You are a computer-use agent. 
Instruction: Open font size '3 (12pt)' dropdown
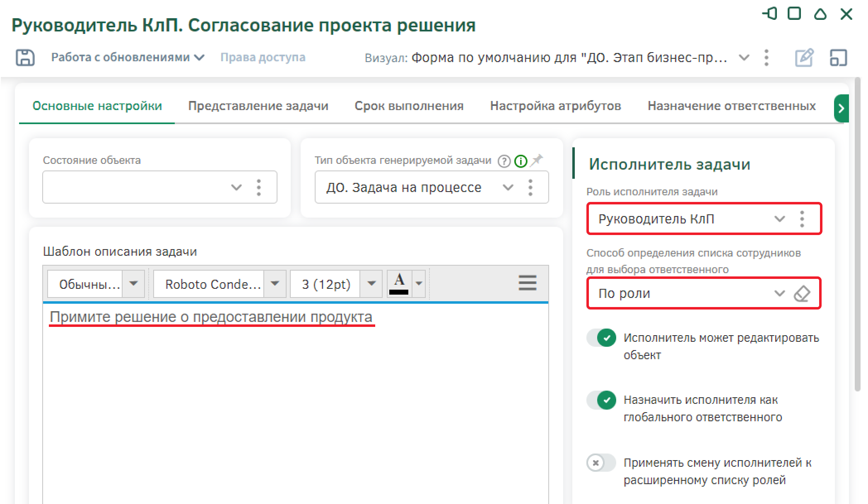coord(371,283)
